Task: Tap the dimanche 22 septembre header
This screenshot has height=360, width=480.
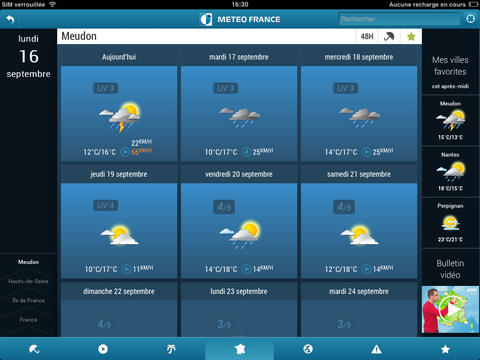Action: [x=119, y=291]
